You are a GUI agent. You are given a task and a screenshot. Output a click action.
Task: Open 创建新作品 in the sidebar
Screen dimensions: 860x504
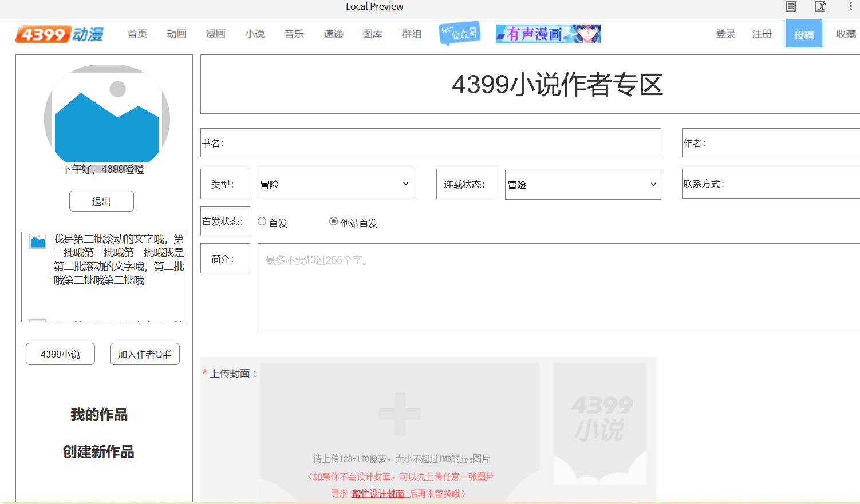coord(98,451)
